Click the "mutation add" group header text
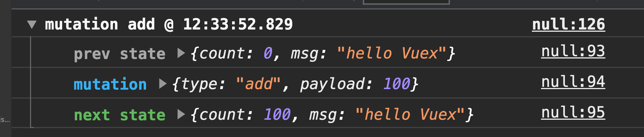Image resolution: width=644 pixels, height=137 pixels. tap(100, 24)
